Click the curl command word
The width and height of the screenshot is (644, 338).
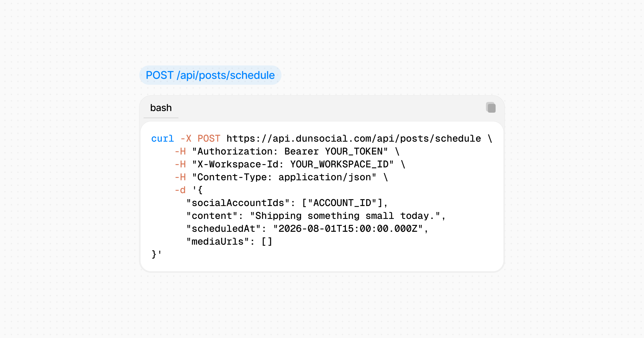pos(162,139)
